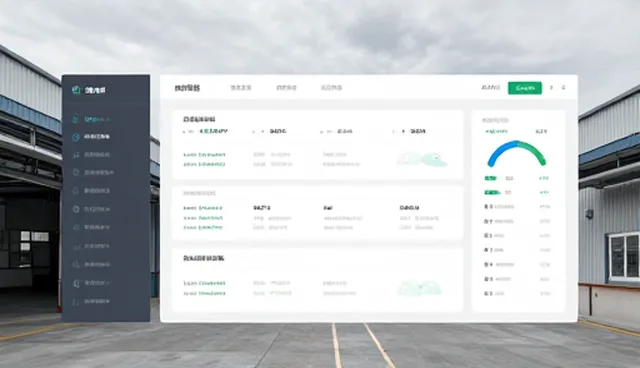Open the sixth sidebar item with clock-like icon
The width and height of the screenshot is (640, 368).
[x=92, y=209]
